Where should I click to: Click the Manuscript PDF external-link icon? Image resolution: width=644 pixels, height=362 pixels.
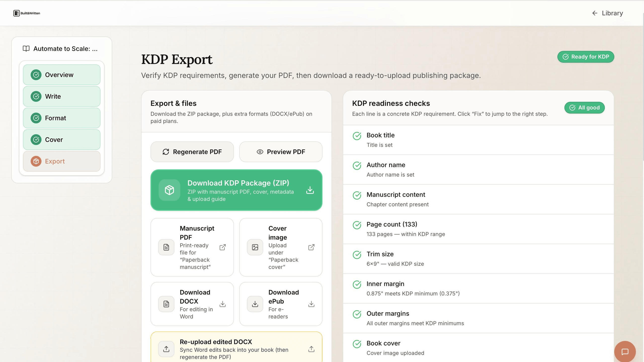[x=223, y=247]
